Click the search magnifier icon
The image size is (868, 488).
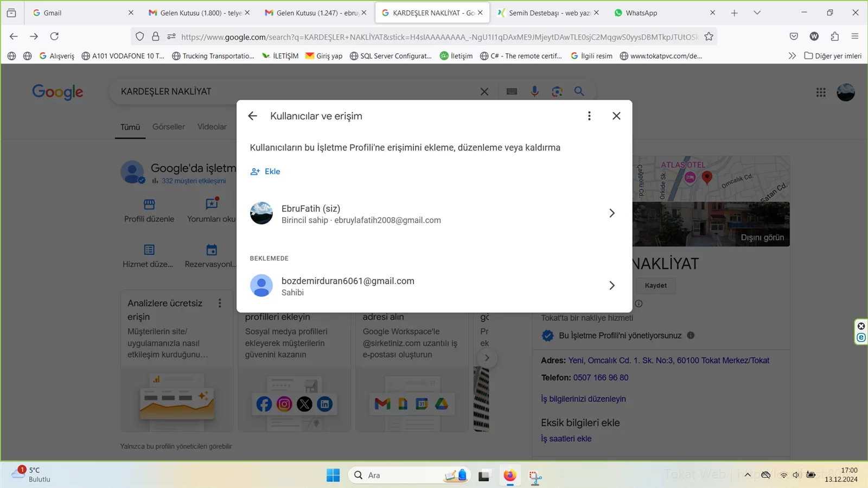579,92
